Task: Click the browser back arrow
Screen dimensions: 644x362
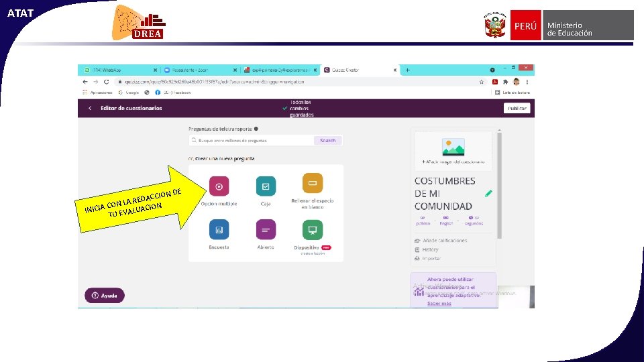Action: point(85,82)
